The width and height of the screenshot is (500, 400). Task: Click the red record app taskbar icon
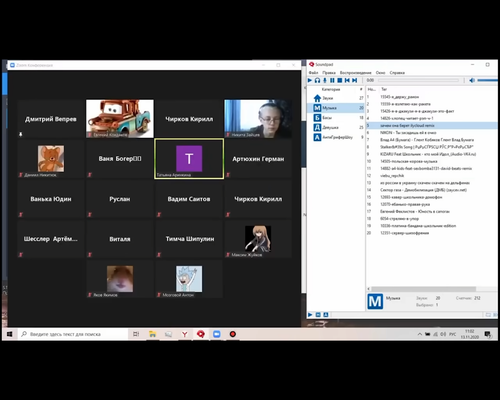[x=233, y=334]
